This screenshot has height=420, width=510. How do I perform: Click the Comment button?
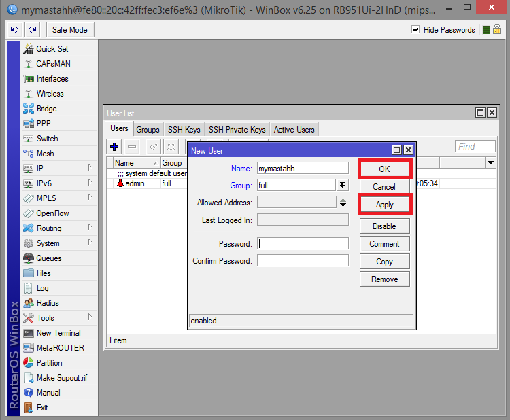[384, 244]
